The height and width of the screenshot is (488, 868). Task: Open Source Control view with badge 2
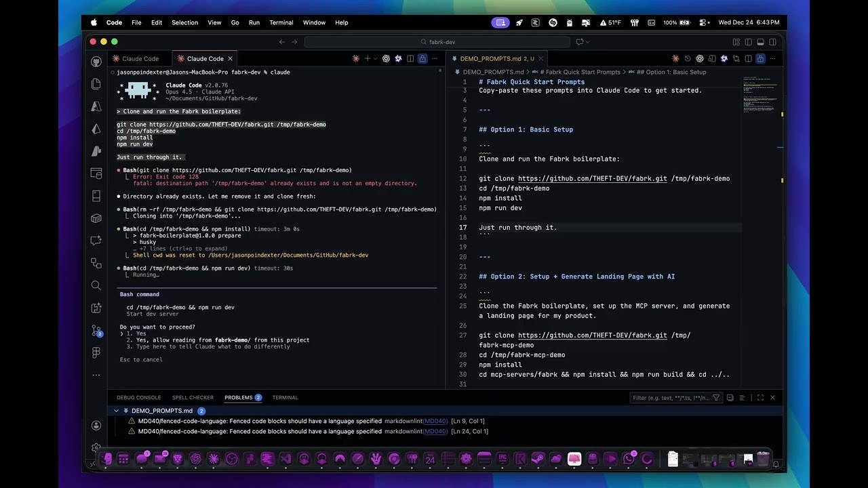click(96, 330)
